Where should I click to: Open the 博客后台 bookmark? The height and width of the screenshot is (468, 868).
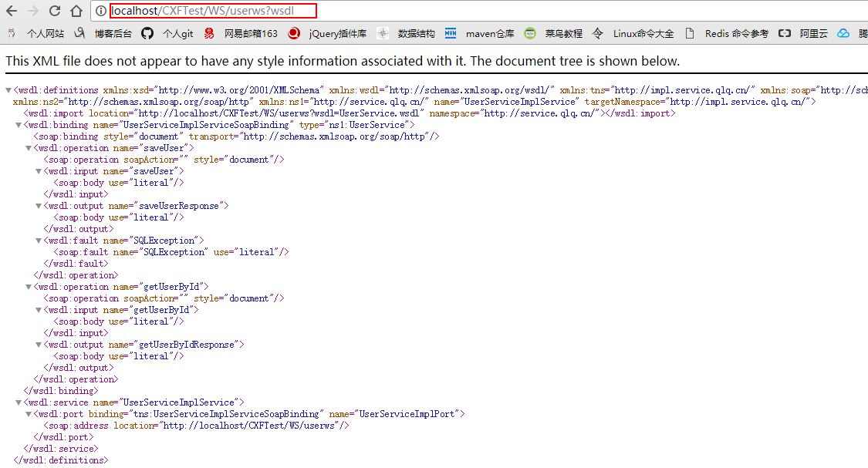click(113, 34)
